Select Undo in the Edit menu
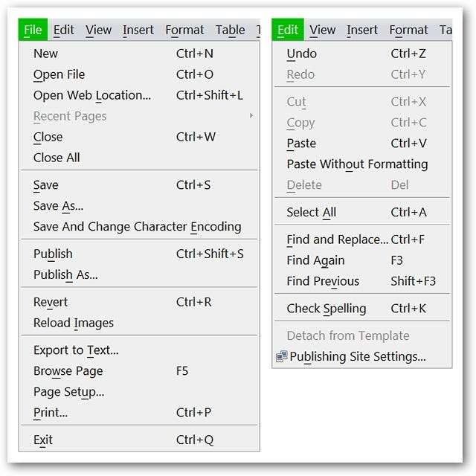 coord(301,54)
